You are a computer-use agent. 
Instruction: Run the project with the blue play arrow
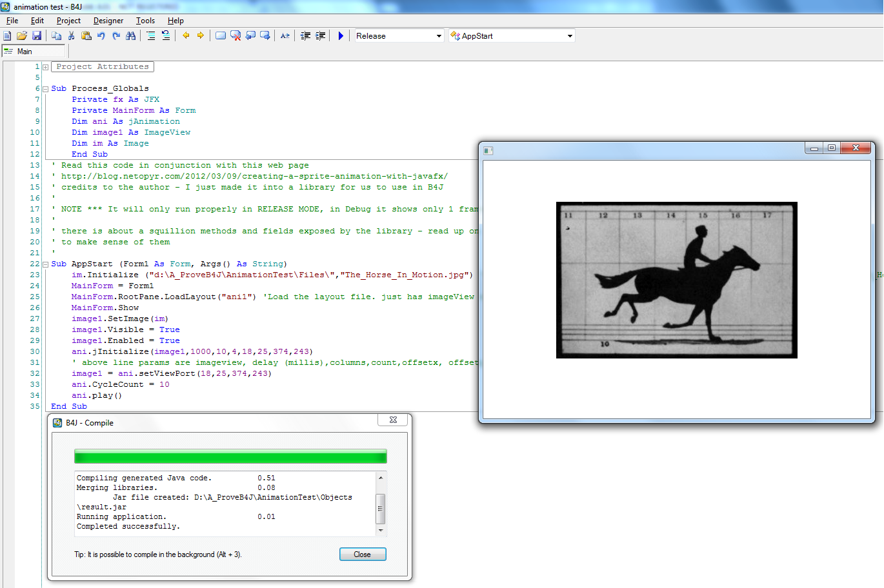[x=341, y=36]
